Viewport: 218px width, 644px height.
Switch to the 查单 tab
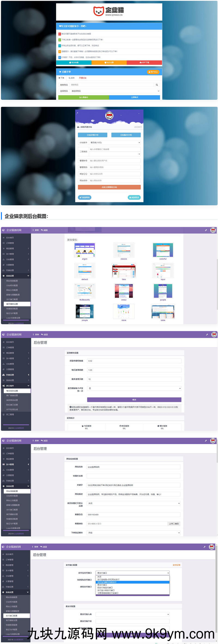72,78
